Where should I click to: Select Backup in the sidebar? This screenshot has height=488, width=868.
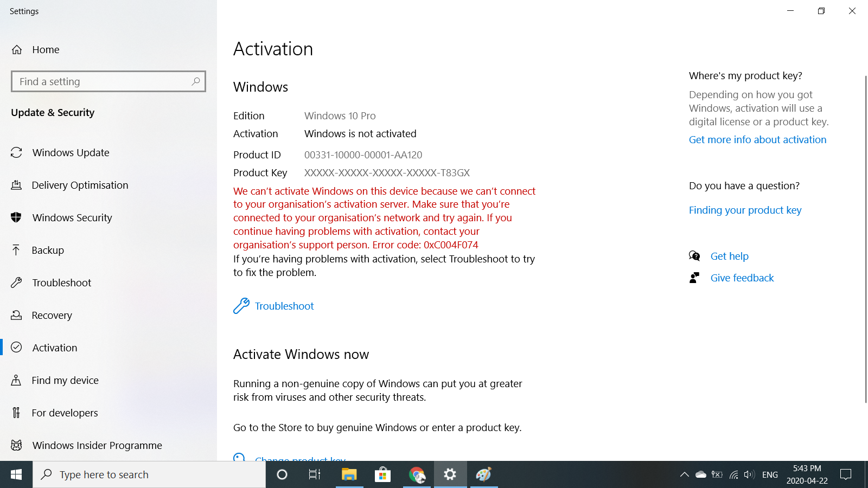tap(108, 250)
